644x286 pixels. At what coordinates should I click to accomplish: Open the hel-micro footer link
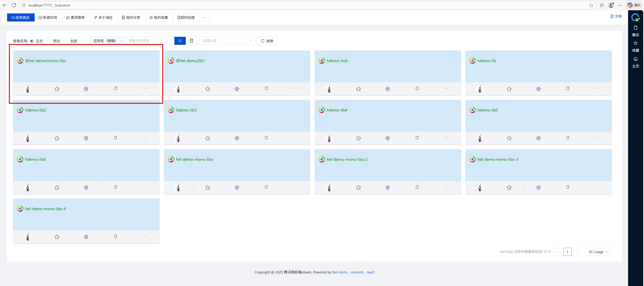339,272
